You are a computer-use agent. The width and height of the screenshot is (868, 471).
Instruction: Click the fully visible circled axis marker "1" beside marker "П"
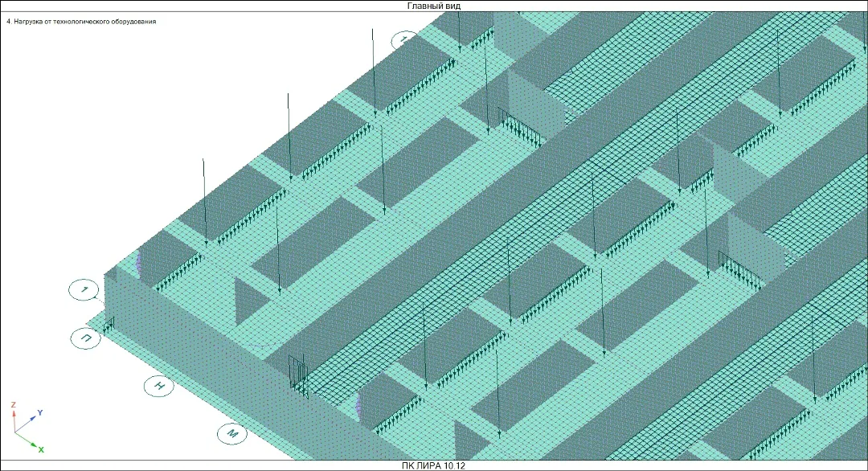(x=84, y=290)
